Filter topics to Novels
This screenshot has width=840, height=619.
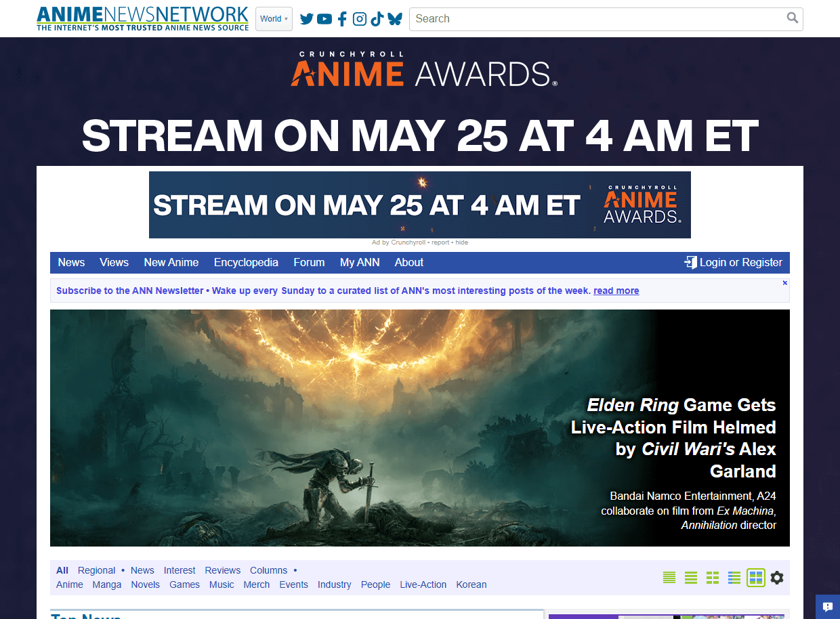point(146,584)
